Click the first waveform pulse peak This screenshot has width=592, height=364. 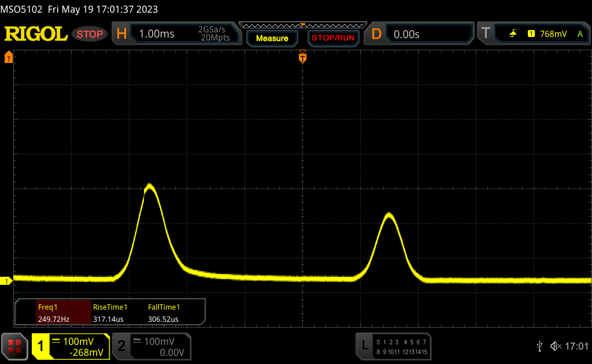pyautogui.click(x=150, y=185)
